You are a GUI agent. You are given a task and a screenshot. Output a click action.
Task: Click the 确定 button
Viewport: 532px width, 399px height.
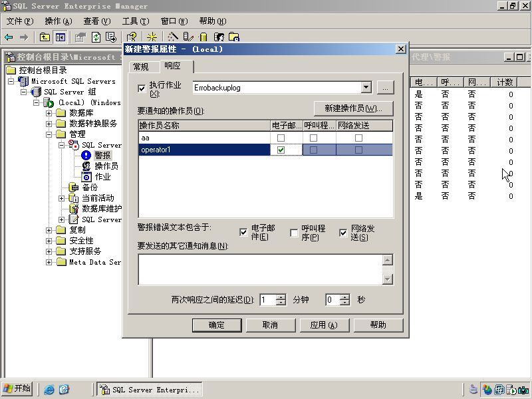tap(217, 325)
